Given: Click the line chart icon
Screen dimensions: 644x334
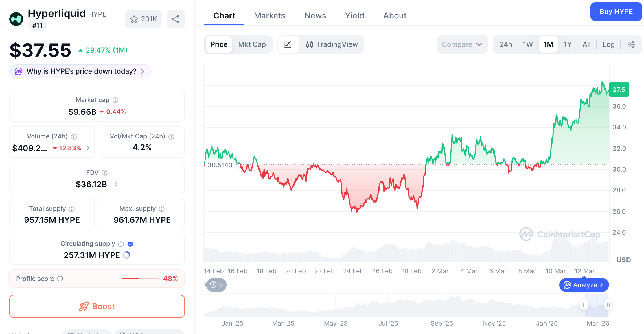Looking at the screenshot, I should point(288,44).
